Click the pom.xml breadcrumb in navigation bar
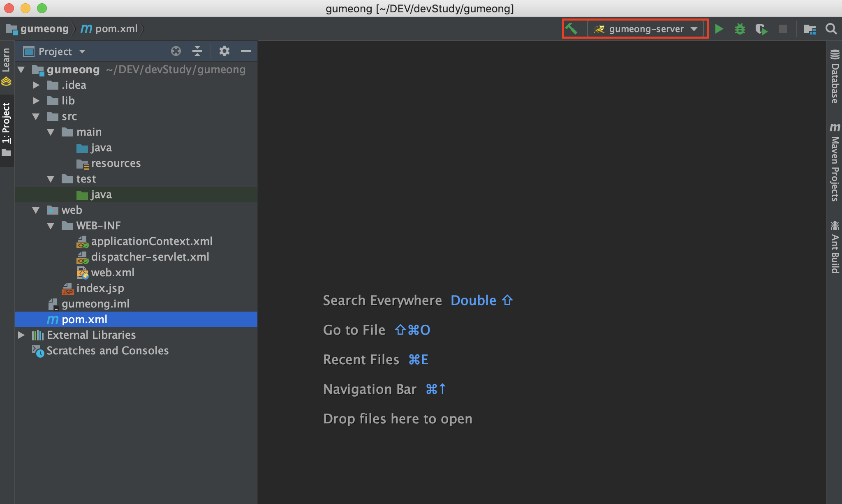Viewport: 842px width, 504px height. pyautogui.click(x=116, y=29)
